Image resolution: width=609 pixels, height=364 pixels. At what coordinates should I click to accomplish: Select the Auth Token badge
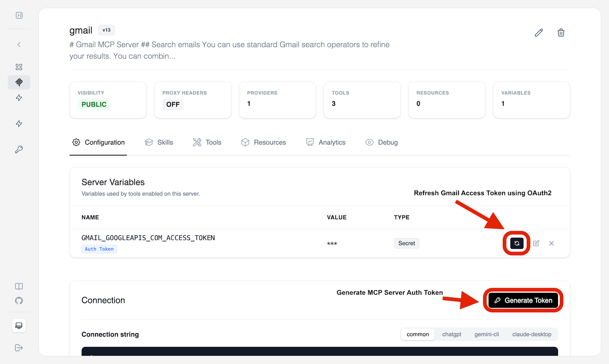[x=99, y=249]
